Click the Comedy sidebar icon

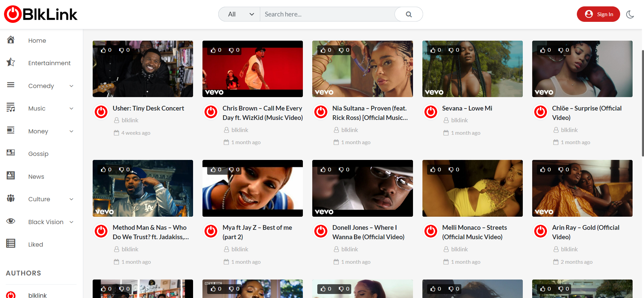click(x=11, y=85)
